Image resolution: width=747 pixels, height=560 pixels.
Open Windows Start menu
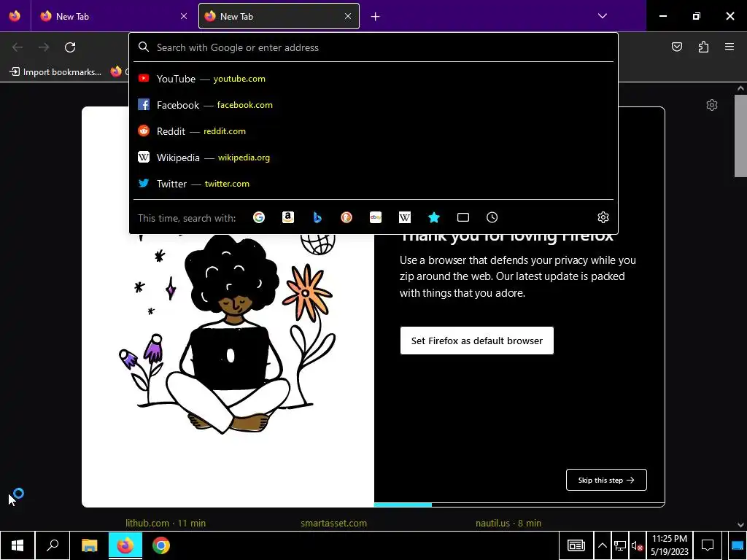tap(18, 545)
